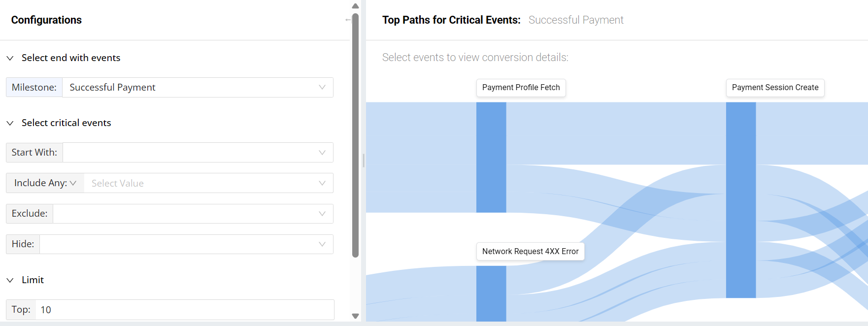
Task: Open the Exclude events dropdown
Action: (192, 214)
